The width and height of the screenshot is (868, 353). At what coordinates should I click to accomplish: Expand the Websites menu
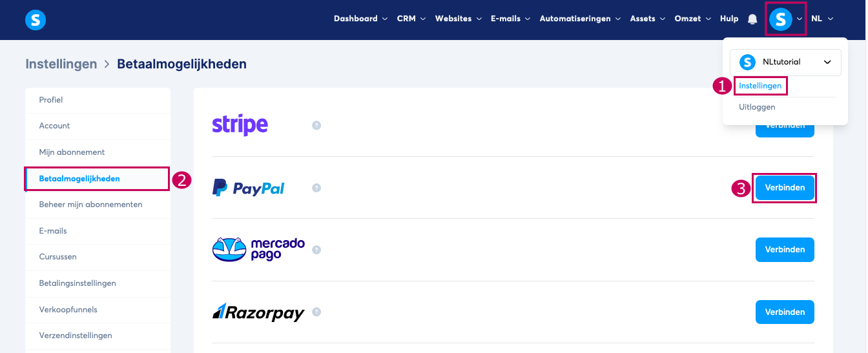459,19
